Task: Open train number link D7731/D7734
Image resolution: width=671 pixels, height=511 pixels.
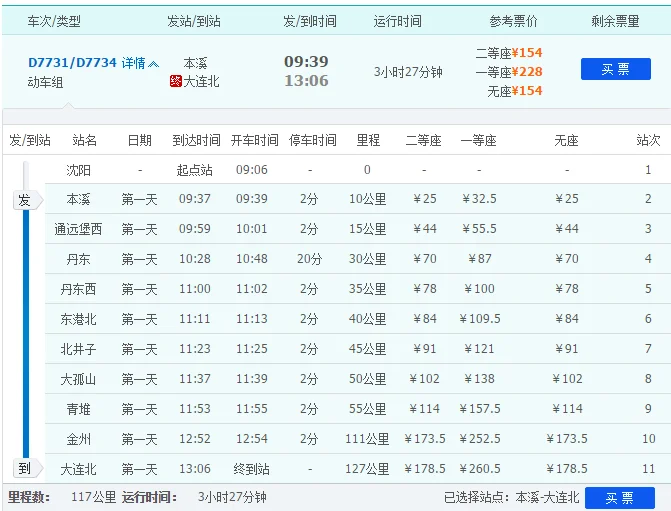Action: coord(72,63)
